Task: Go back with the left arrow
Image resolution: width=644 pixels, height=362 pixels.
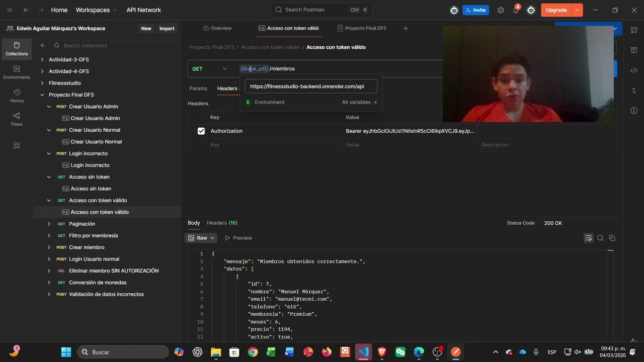Action: click(x=26, y=10)
